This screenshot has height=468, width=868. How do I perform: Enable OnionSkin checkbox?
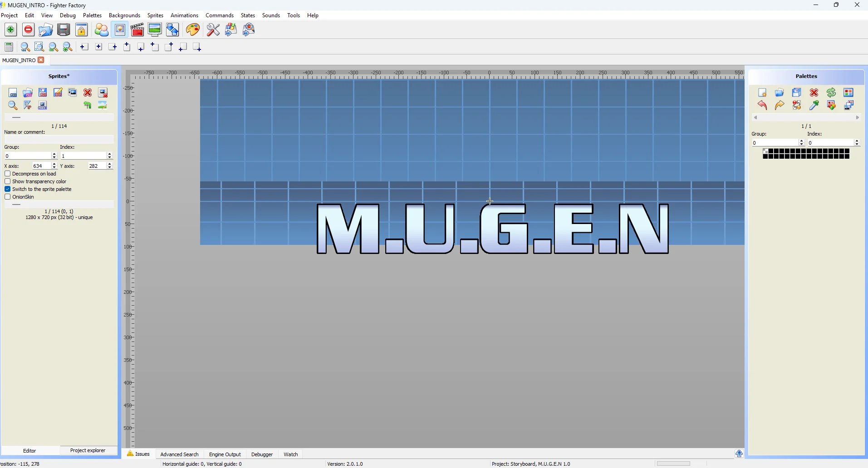(x=7, y=197)
